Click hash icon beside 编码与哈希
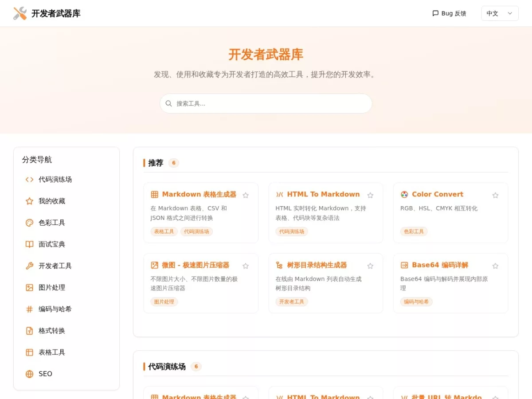The height and width of the screenshot is (399, 532). coord(30,309)
